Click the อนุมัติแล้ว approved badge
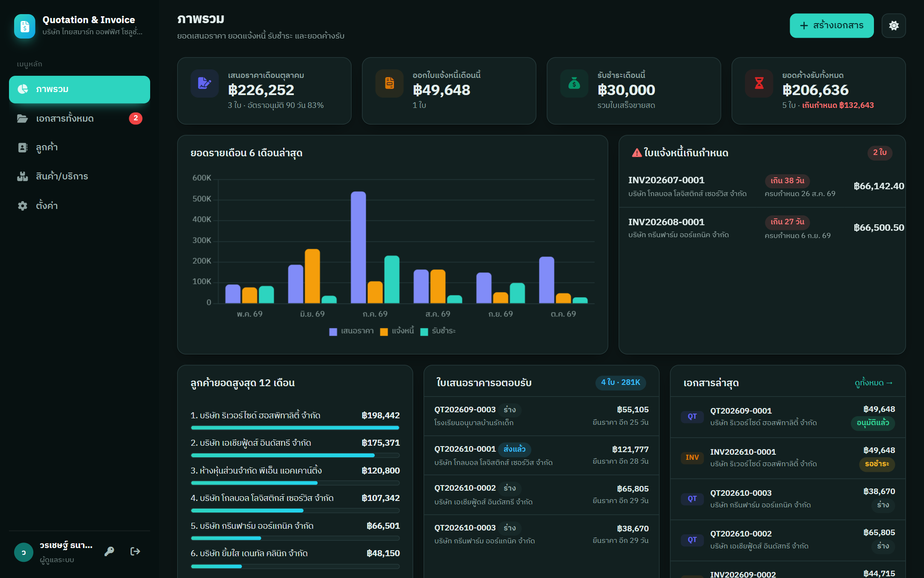This screenshot has height=578, width=924. pyautogui.click(x=873, y=423)
